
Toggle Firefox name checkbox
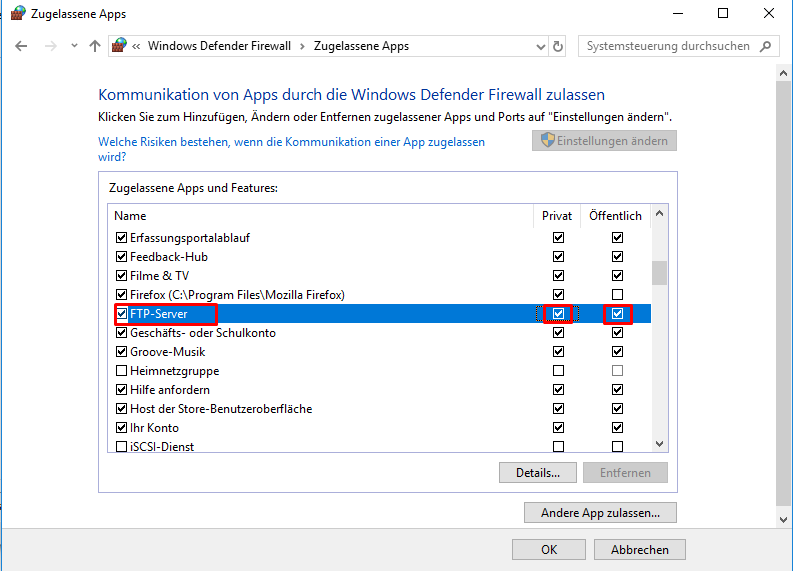pos(121,294)
